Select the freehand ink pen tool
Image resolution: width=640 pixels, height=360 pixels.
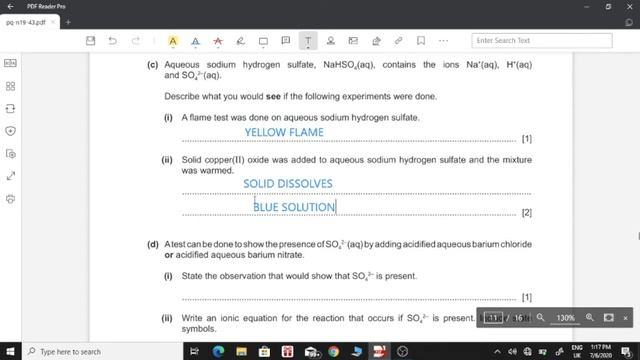(x=240, y=41)
